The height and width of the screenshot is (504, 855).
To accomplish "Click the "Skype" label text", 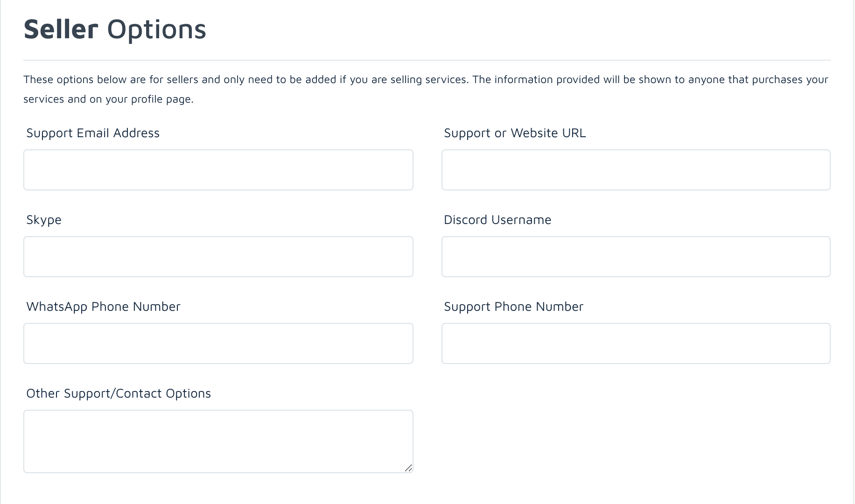I will (44, 220).
